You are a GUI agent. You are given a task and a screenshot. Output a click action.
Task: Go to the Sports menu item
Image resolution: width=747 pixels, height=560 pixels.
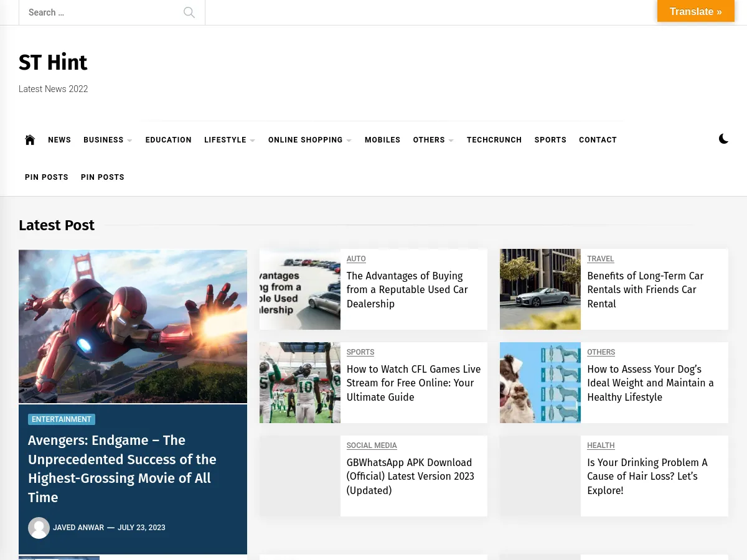[x=550, y=140]
